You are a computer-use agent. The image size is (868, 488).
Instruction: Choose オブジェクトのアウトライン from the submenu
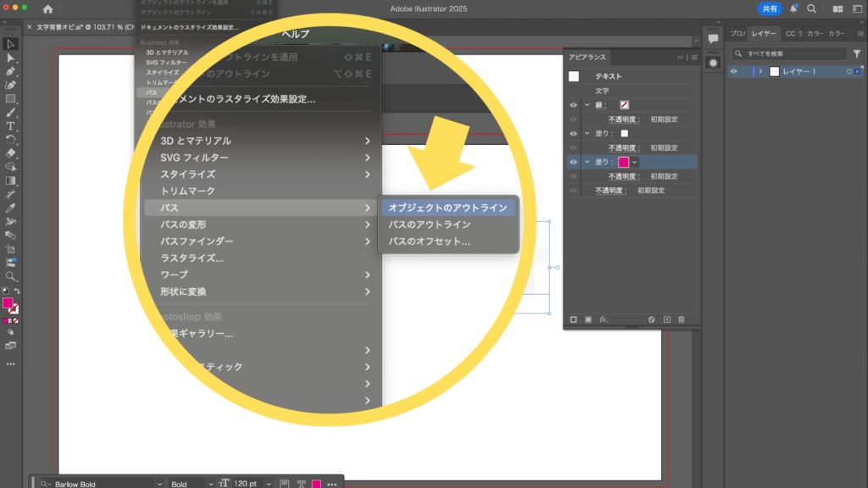(448, 208)
